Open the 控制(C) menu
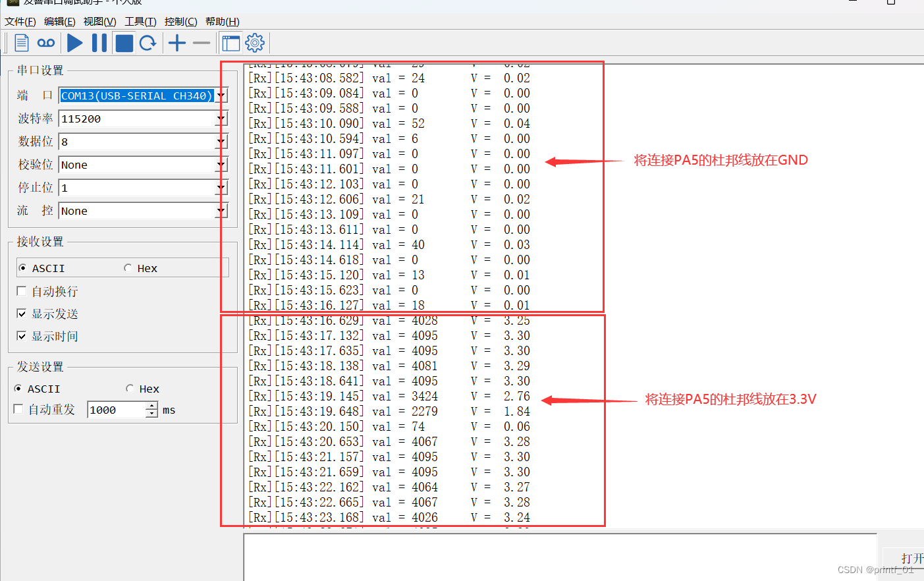Image resolution: width=924 pixels, height=581 pixels. (x=181, y=22)
